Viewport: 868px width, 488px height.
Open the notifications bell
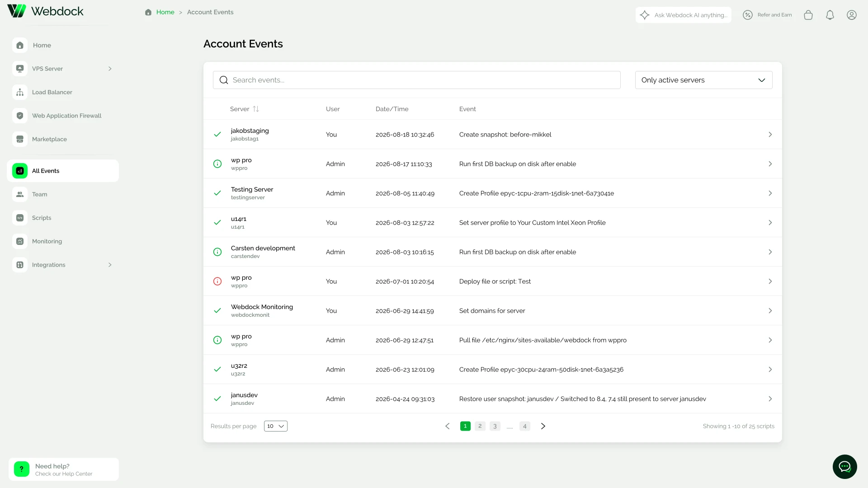830,15
